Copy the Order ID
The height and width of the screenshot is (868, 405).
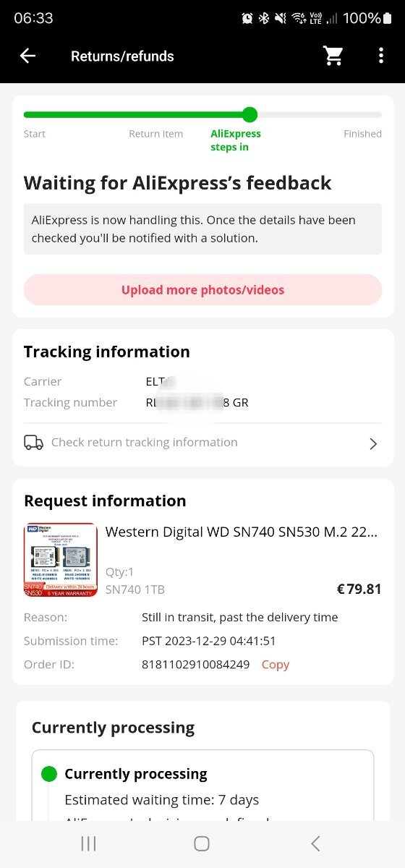click(x=276, y=665)
